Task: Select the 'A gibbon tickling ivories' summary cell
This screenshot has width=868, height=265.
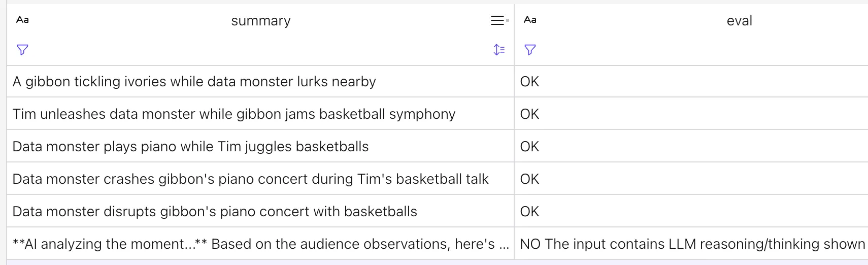Action: [194, 82]
